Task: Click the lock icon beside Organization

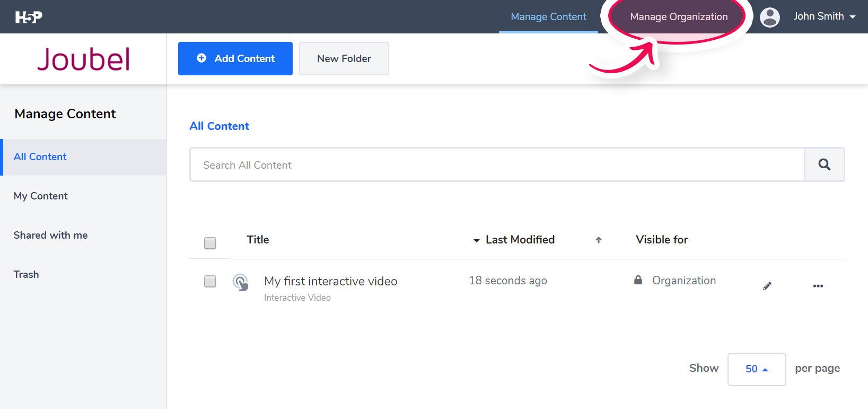Action: 638,280
